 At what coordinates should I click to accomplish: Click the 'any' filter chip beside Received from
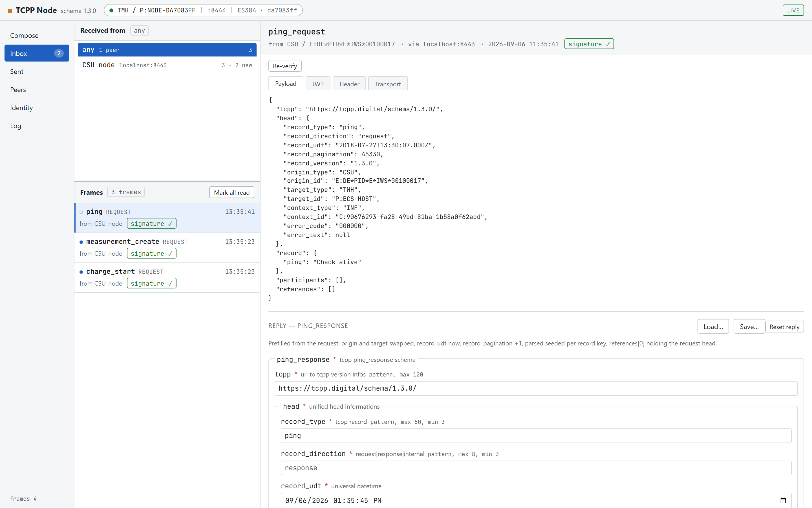(139, 30)
